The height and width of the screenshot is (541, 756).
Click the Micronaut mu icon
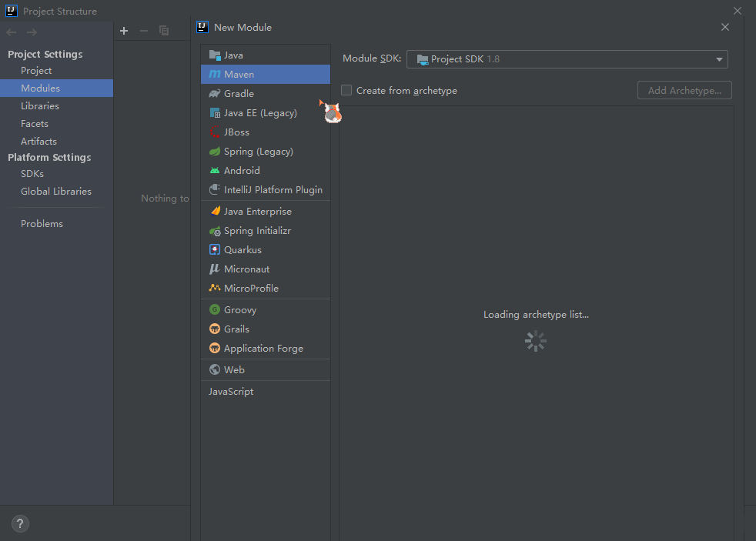[x=215, y=269]
